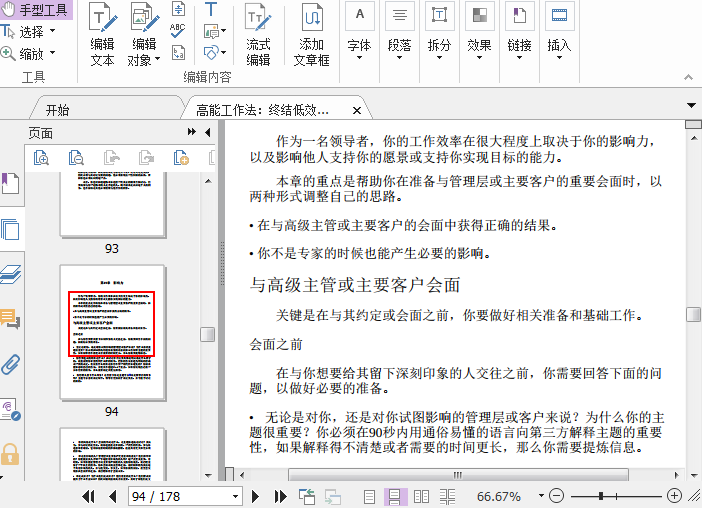Switch to facing pages view
The image size is (702, 508).
[421, 497]
